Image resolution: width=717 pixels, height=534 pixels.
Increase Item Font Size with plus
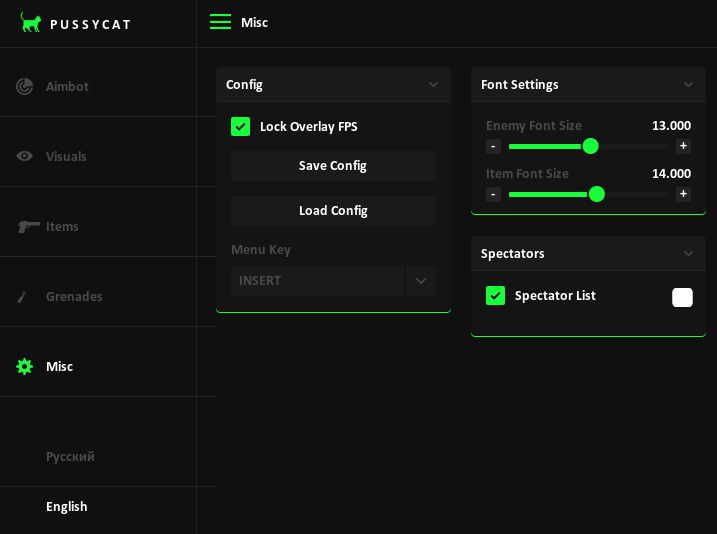(683, 194)
